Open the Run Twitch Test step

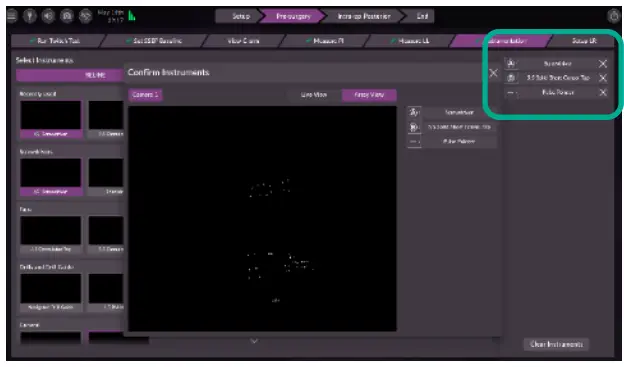coord(58,41)
